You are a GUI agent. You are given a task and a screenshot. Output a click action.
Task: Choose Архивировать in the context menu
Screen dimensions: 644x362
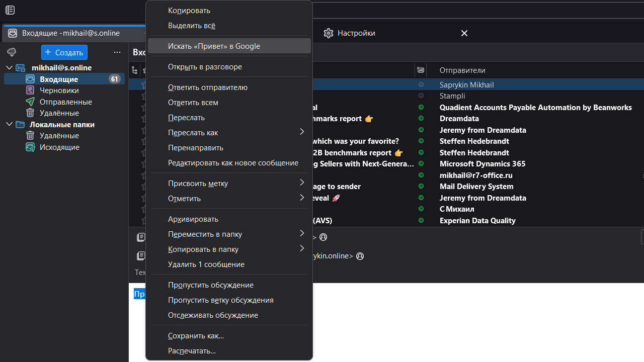click(x=229, y=219)
